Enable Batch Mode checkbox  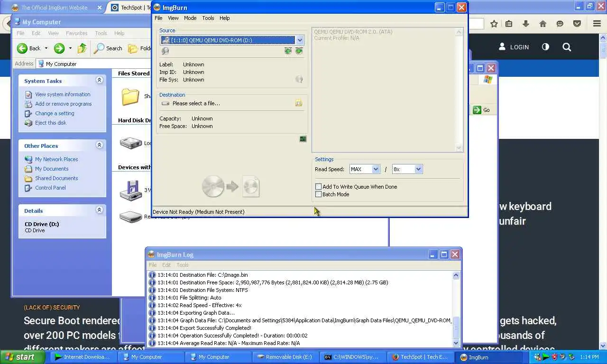tap(319, 194)
